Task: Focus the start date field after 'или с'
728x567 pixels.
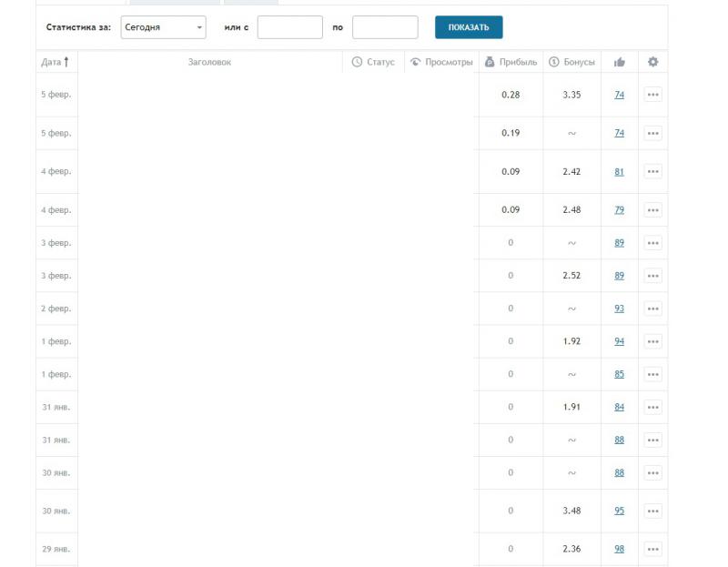Action: coord(289,27)
